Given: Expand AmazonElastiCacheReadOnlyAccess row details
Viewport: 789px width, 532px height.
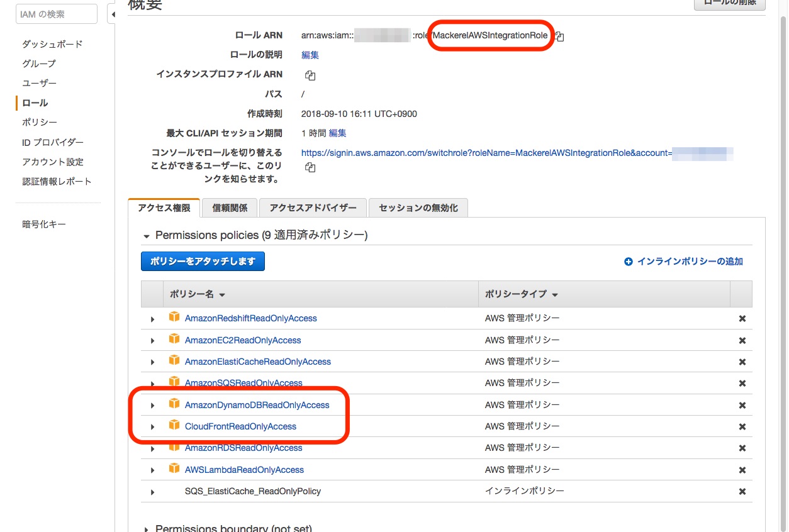Looking at the screenshot, I should coord(152,363).
